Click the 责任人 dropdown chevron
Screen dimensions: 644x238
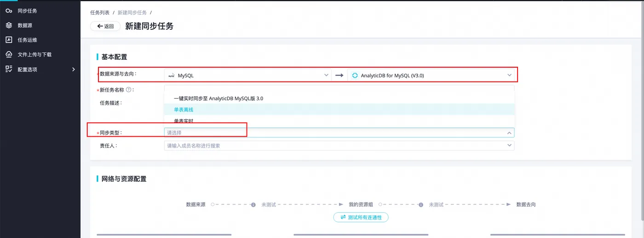coord(509,145)
